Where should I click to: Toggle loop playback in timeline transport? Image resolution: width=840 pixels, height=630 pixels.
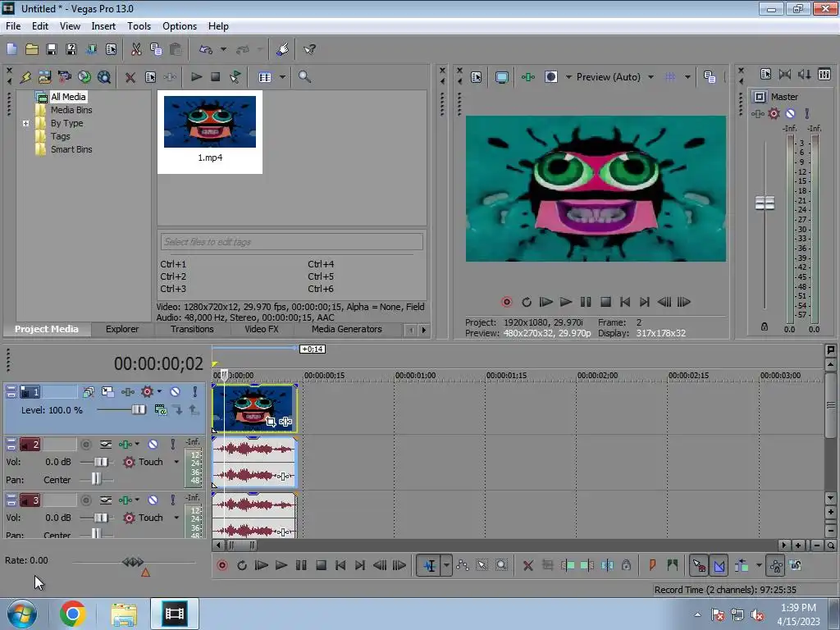(242, 565)
